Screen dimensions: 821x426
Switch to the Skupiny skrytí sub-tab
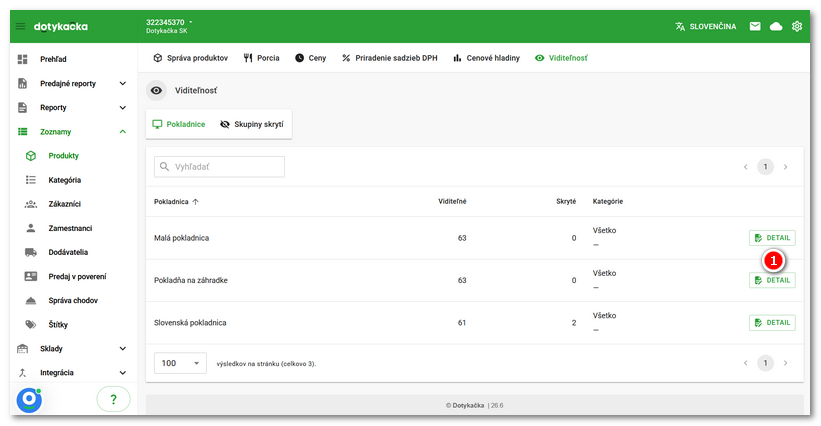[252, 124]
